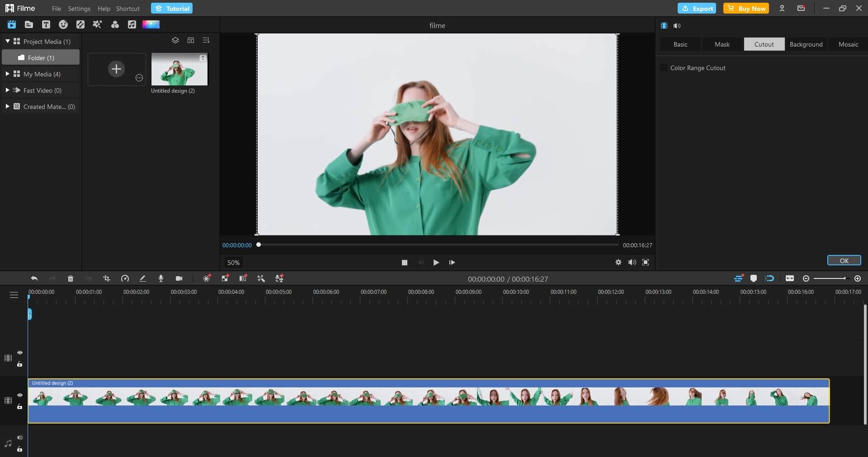Screen dimensions: 868x457
Task: Open the Filters three-circles icon
Action: point(115,24)
